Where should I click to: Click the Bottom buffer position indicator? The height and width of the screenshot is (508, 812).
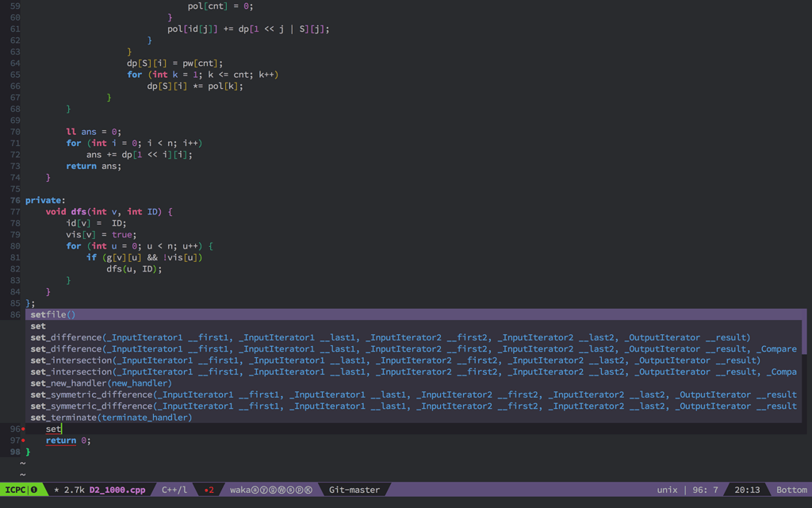click(x=791, y=490)
